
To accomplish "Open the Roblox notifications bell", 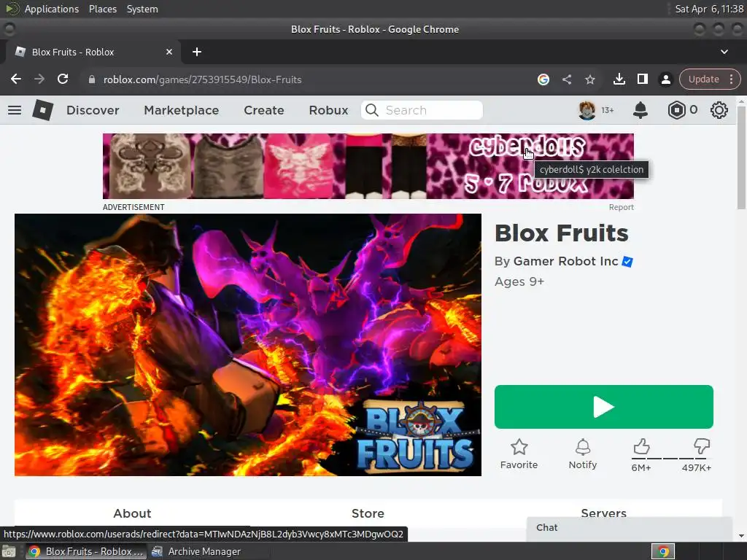I will [x=640, y=110].
